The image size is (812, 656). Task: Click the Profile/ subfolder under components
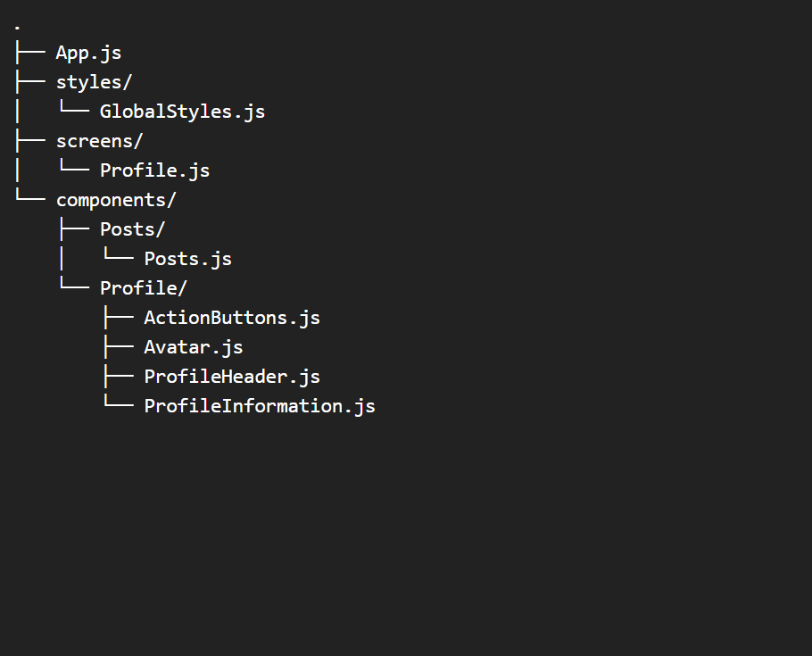coord(143,288)
